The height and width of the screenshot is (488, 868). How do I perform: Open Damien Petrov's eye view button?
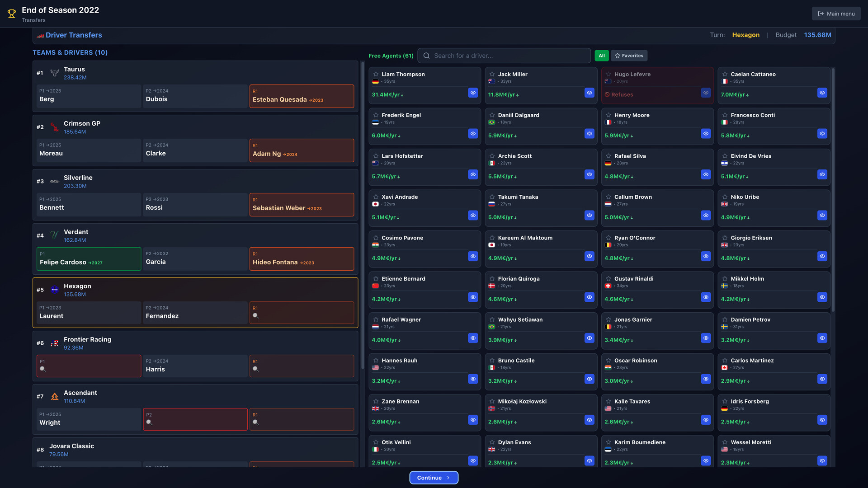822,338
